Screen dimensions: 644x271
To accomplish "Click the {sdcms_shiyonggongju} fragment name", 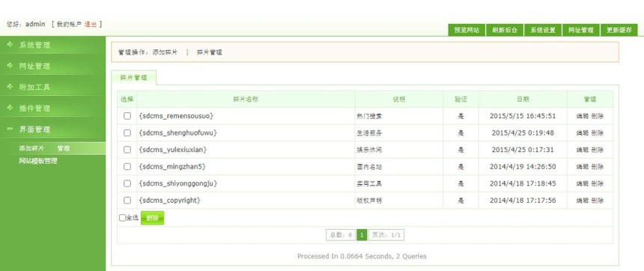I will point(178,183).
